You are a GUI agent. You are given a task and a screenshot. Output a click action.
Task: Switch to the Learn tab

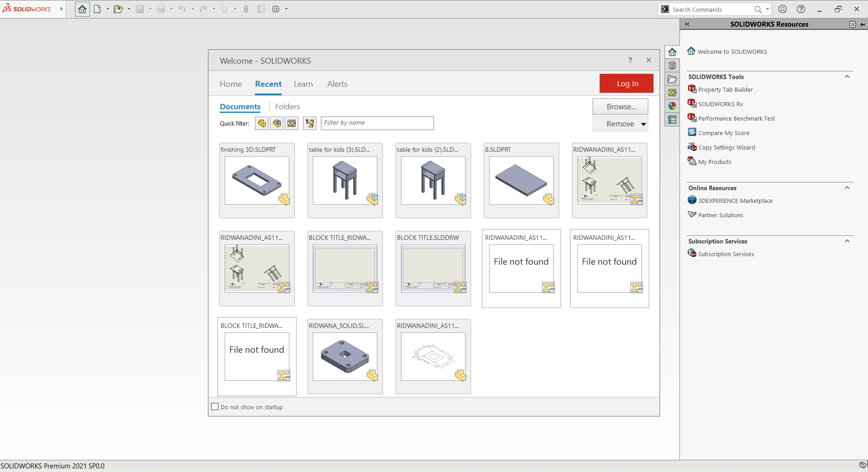(303, 84)
